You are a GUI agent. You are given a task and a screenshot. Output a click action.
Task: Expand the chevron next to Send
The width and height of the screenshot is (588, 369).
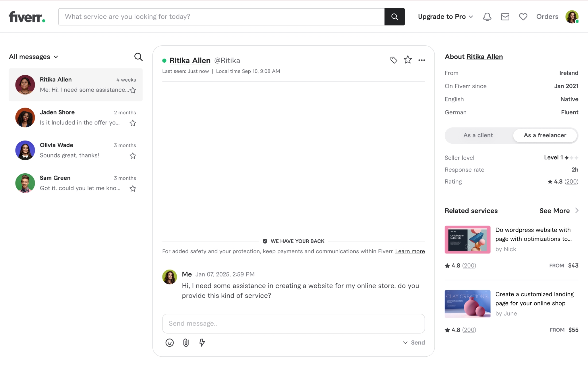(x=405, y=343)
